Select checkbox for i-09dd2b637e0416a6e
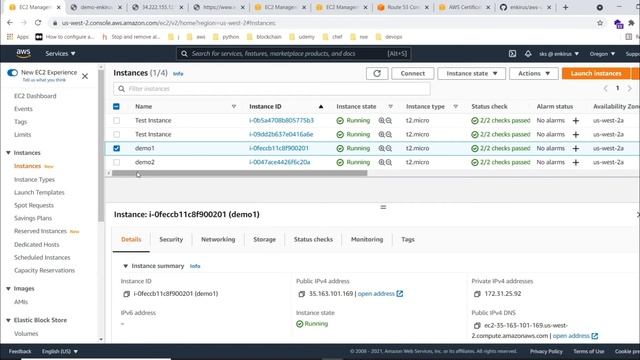Viewport: 640px width, 360px height. pos(117,134)
